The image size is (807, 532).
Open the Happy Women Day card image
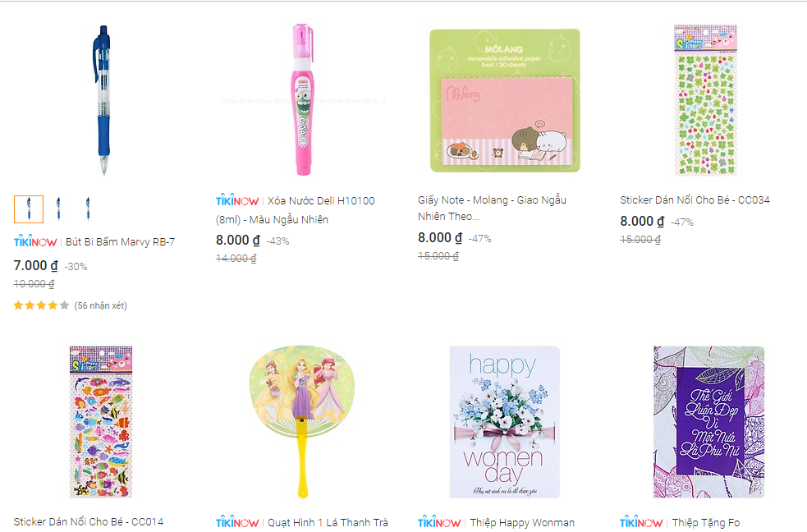click(x=504, y=422)
